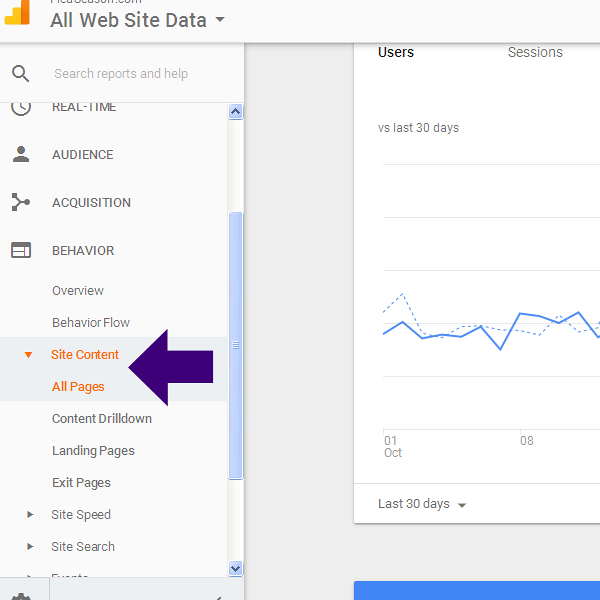
Task: Click the Real-Time clock icon
Action: coord(21,107)
